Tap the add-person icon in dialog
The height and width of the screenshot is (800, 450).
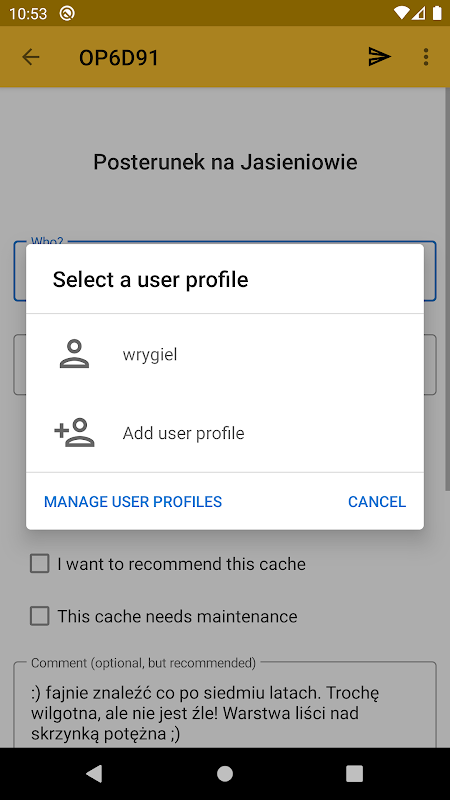tap(74, 433)
